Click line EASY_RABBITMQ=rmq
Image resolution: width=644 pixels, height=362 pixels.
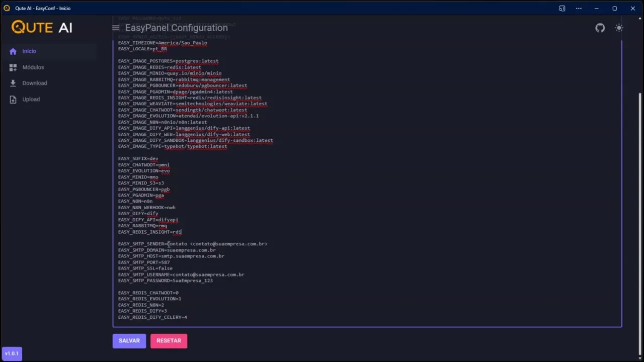(x=142, y=226)
